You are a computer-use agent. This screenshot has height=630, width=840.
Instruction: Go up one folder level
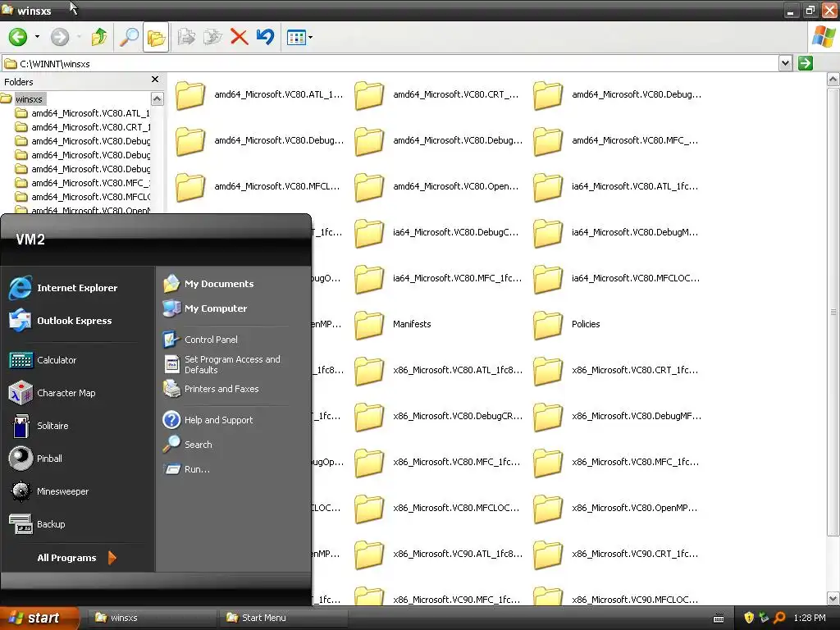pos(98,37)
